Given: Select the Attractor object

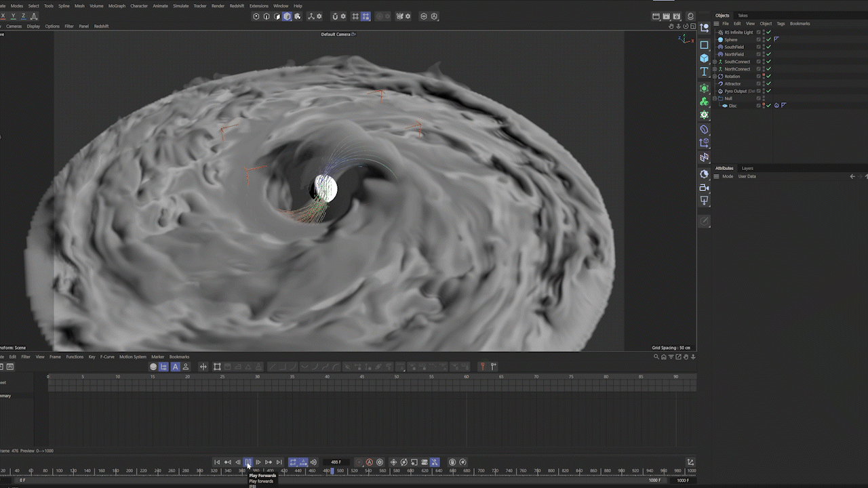Looking at the screenshot, I should point(732,84).
